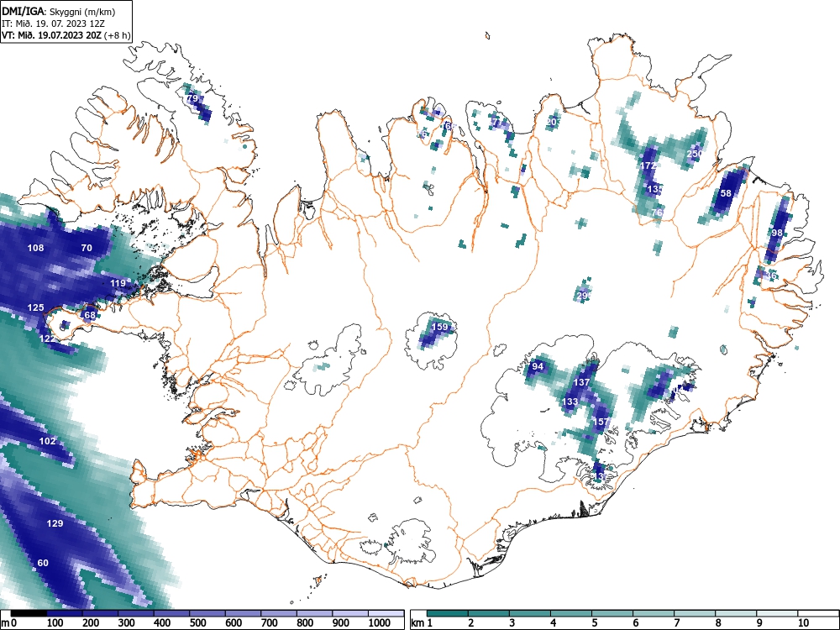Click the visibility value '122' on the map

[x=47, y=339]
